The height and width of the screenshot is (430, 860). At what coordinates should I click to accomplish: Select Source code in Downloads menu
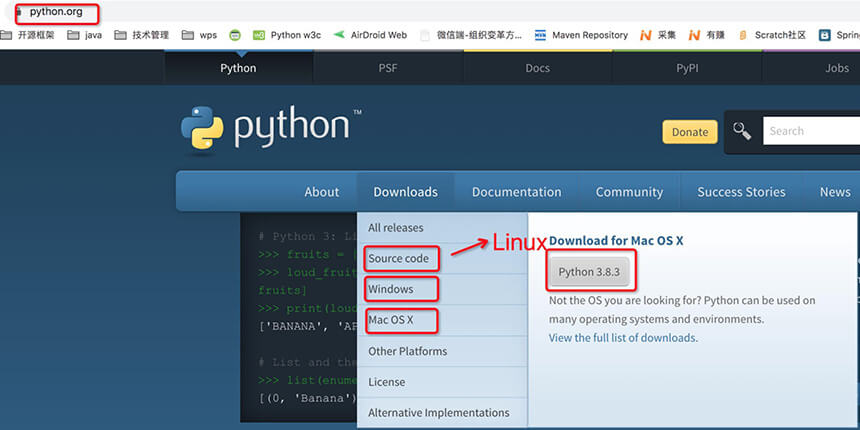[442, 258]
